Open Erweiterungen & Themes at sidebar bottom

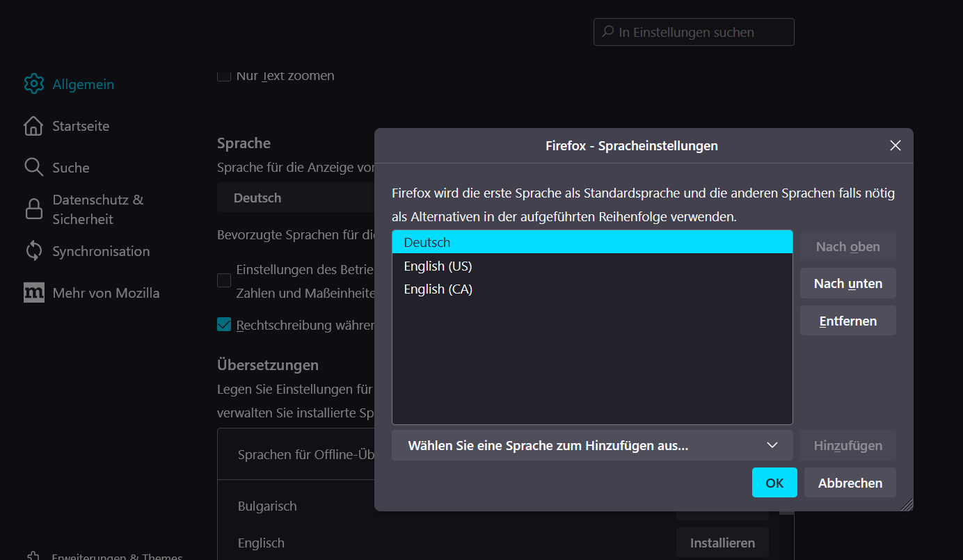(x=103, y=556)
